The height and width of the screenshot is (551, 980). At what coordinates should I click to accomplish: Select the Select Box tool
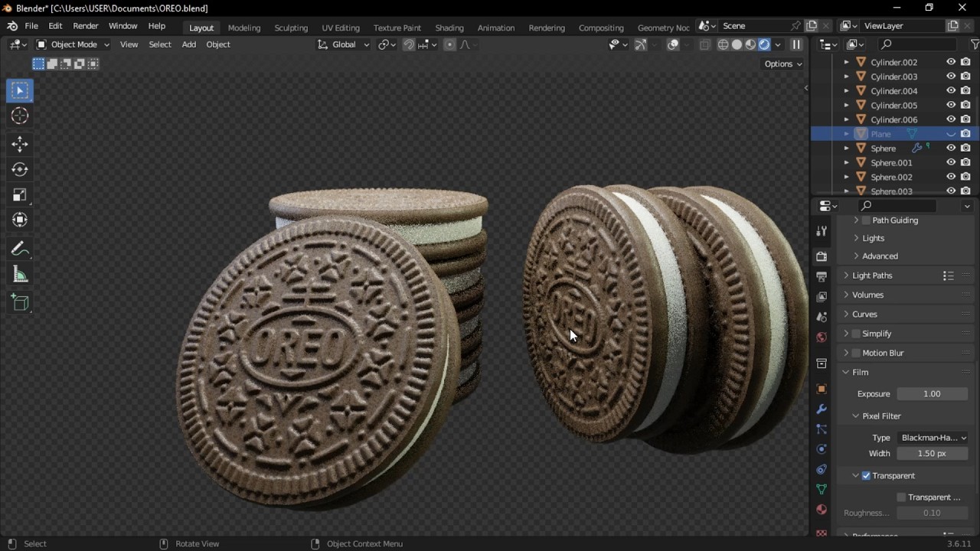(x=20, y=90)
